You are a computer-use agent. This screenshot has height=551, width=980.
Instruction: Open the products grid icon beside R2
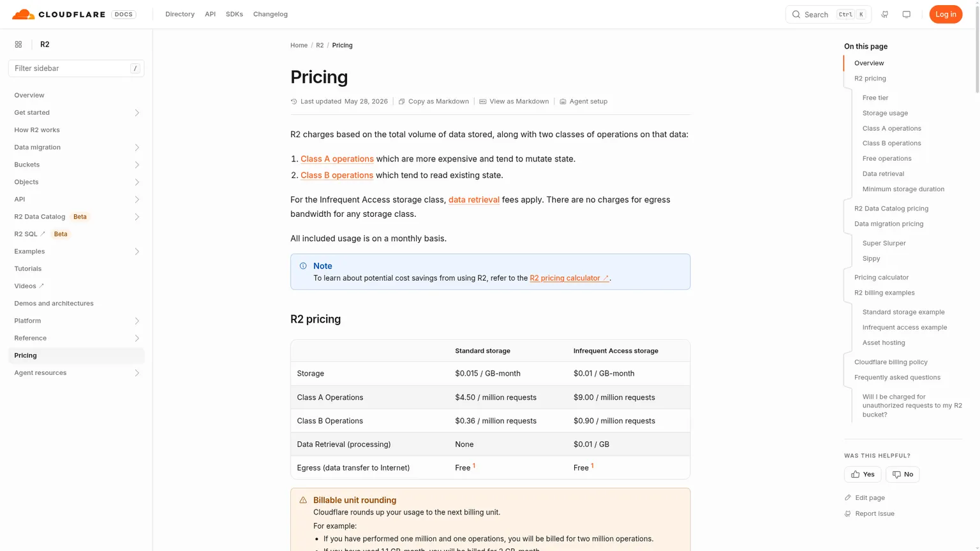[x=19, y=45]
